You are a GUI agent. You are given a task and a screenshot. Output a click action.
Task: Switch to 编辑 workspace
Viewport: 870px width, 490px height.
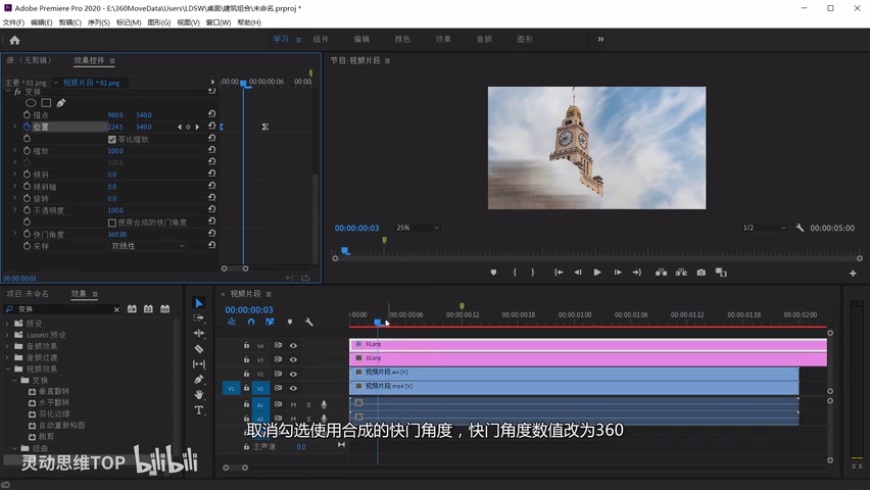coord(362,39)
